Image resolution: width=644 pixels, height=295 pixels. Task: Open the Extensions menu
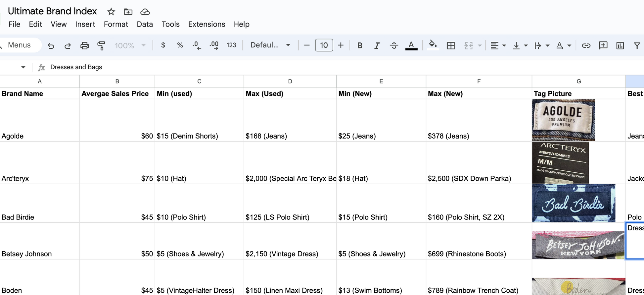(x=207, y=24)
